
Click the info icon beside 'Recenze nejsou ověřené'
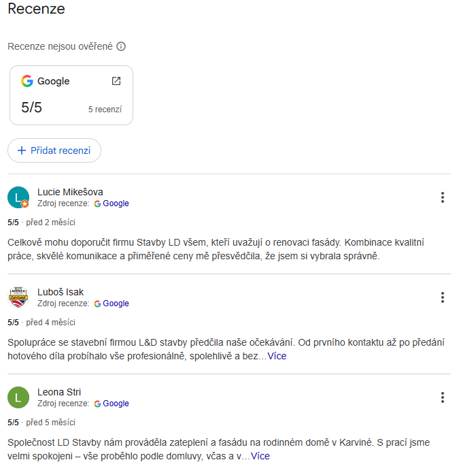pos(121,46)
